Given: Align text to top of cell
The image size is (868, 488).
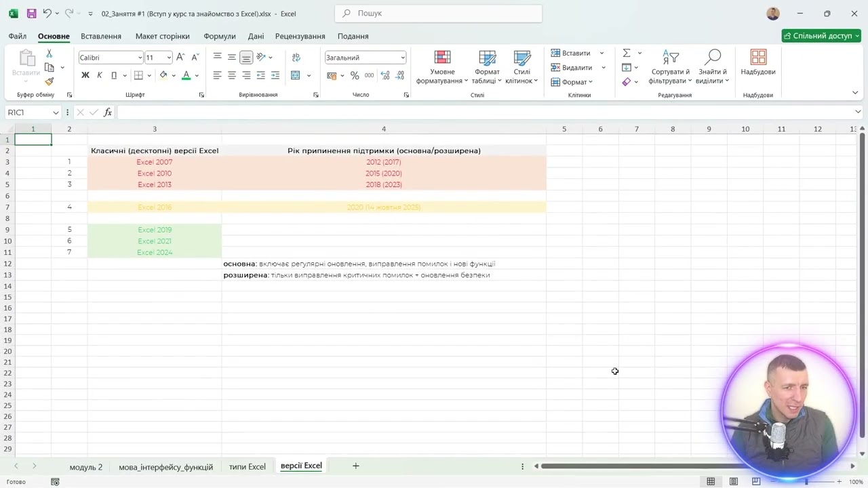Looking at the screenshot, I should coord(218,57).
